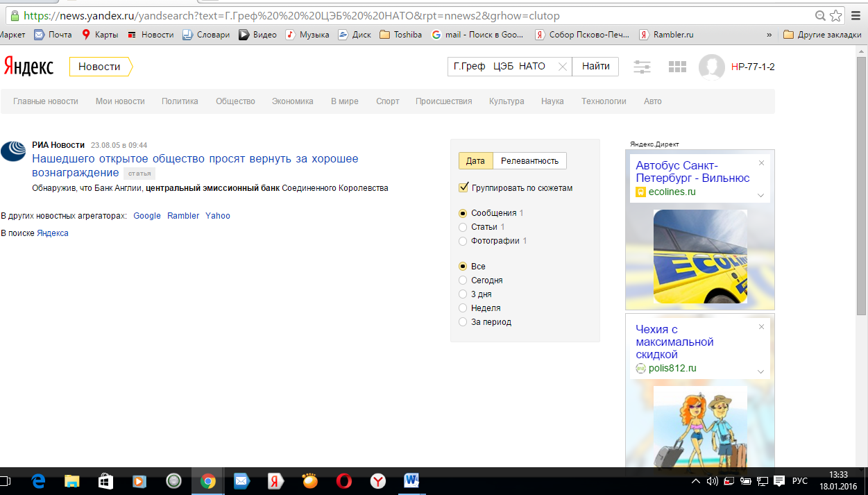Bookmark this page with the star icon
Viewport: 868px width, 495px height.
pyautogui.click(x=837, y=15)
